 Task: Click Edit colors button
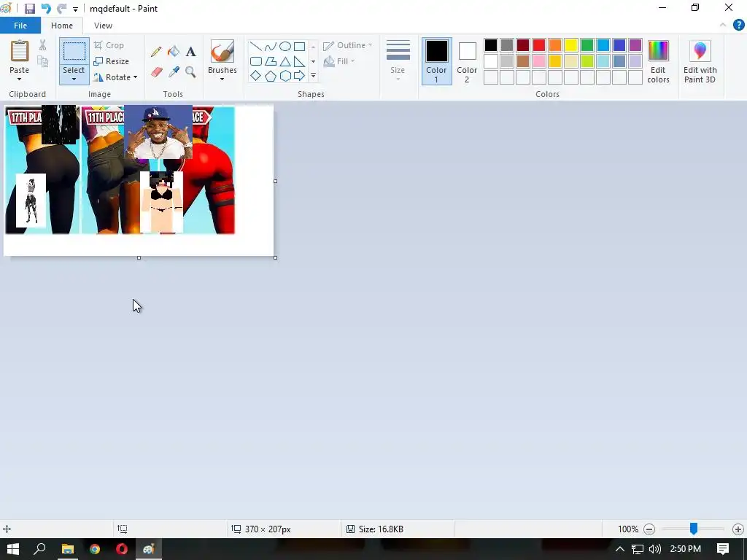click(x=658, y=61)
